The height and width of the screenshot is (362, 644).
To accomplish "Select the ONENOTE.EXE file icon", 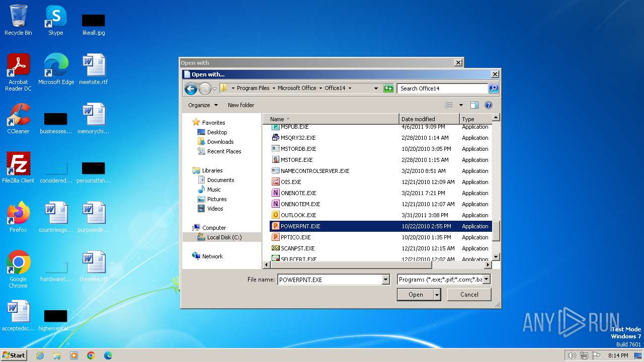I will 275,193.
